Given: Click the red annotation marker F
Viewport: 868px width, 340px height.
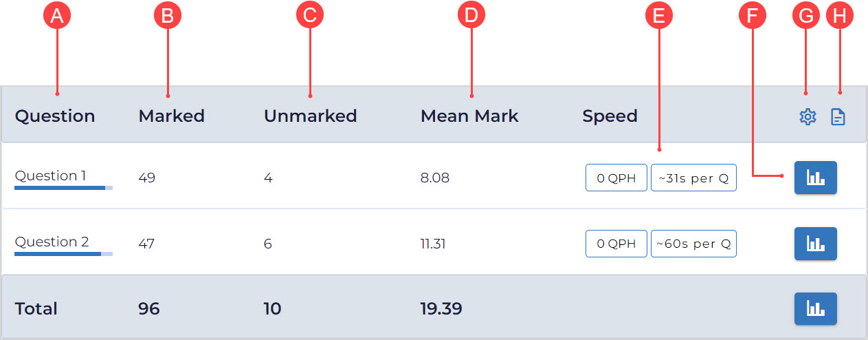Looking at the screenshot, I should 753,17.
